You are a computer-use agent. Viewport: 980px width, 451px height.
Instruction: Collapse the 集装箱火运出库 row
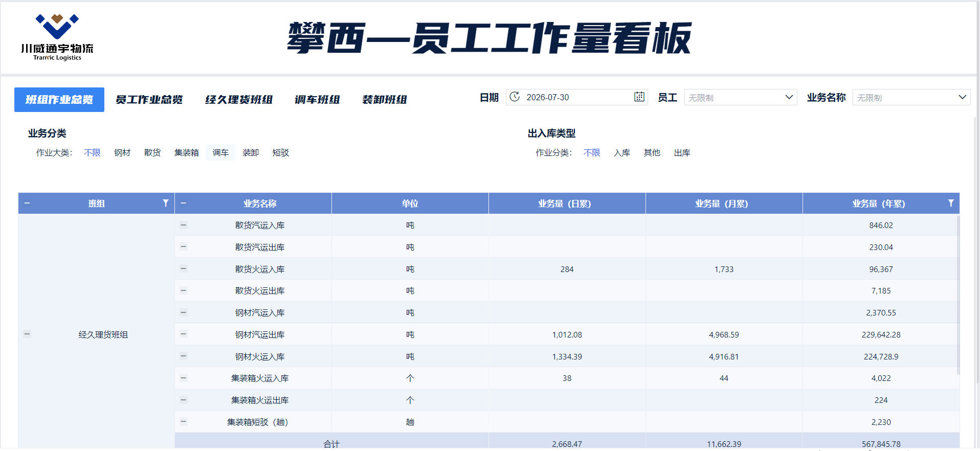(x=184, y=400)
